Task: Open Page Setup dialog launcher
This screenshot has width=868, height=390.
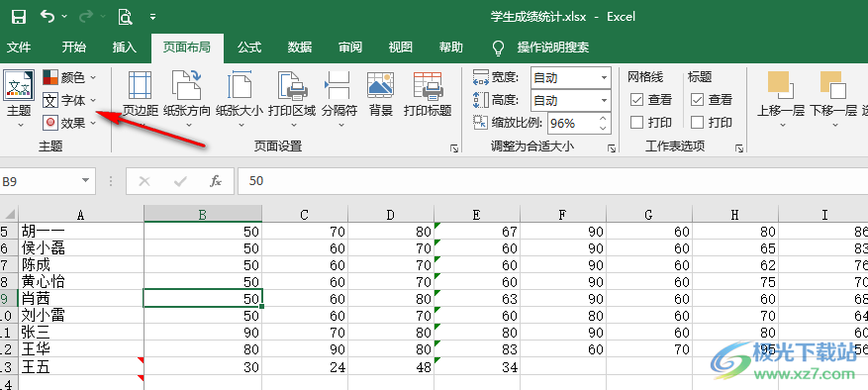Action: (454, 147)
